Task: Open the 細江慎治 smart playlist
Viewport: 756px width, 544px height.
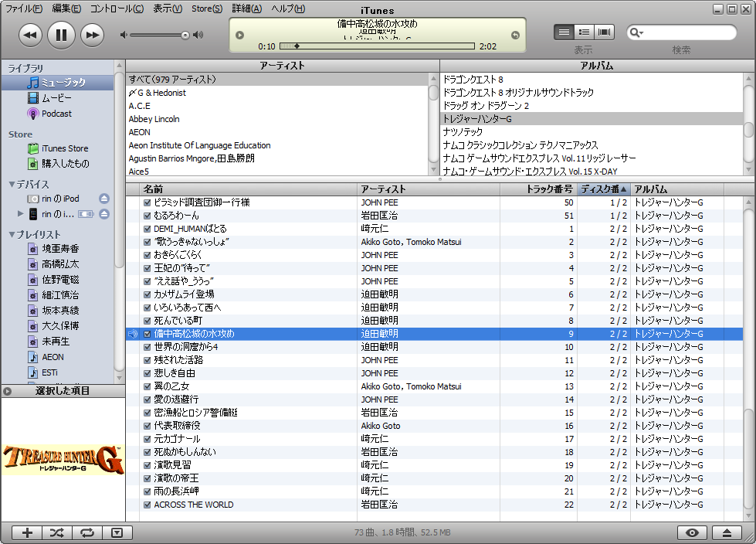Action: click(57, 294)
